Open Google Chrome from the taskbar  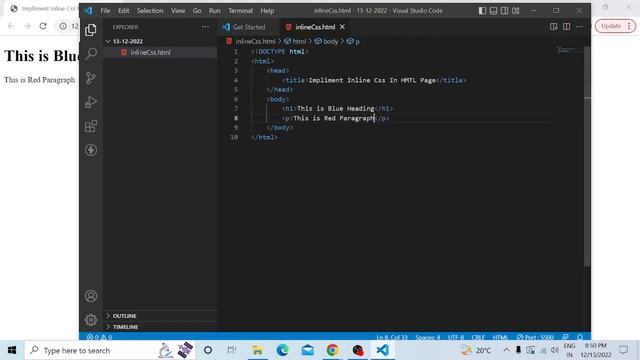333,350
